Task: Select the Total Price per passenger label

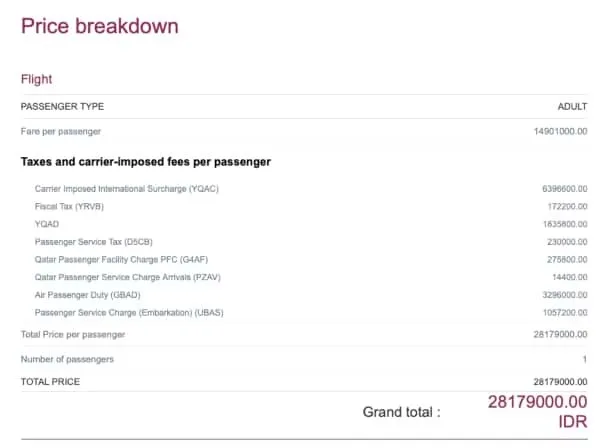Action: 73,333
